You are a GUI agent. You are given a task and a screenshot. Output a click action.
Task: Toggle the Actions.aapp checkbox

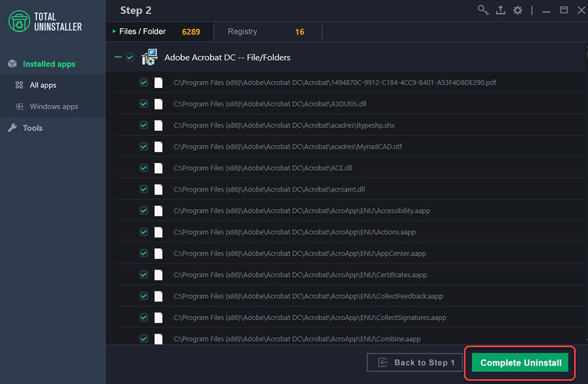tap(144, 232)
